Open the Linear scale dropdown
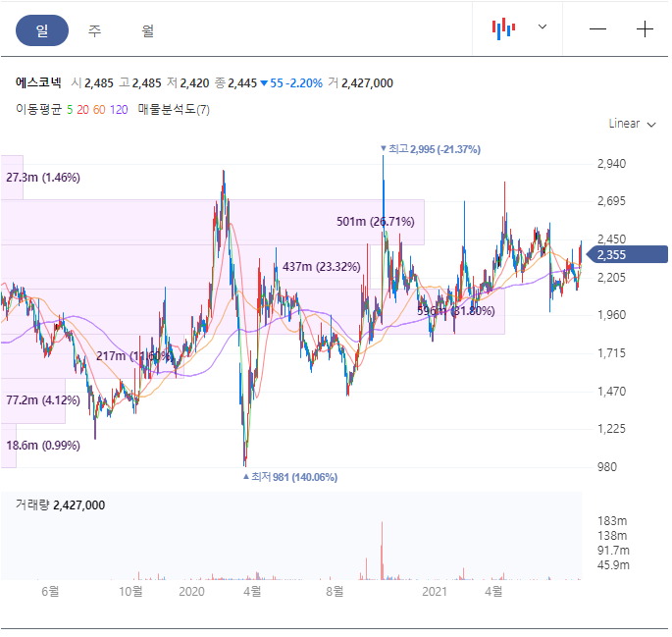672x637 pixels. pyautogui.click(x=632, y=124)
